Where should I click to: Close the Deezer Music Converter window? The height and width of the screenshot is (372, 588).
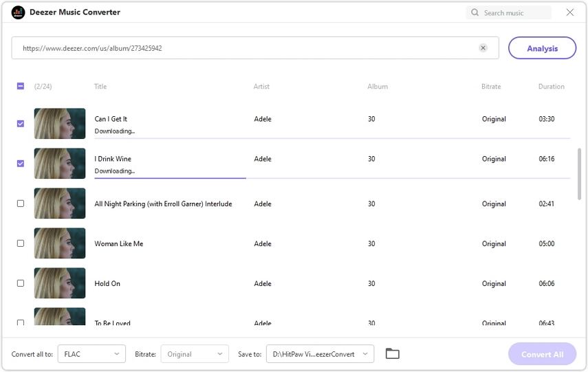[569, 12]
